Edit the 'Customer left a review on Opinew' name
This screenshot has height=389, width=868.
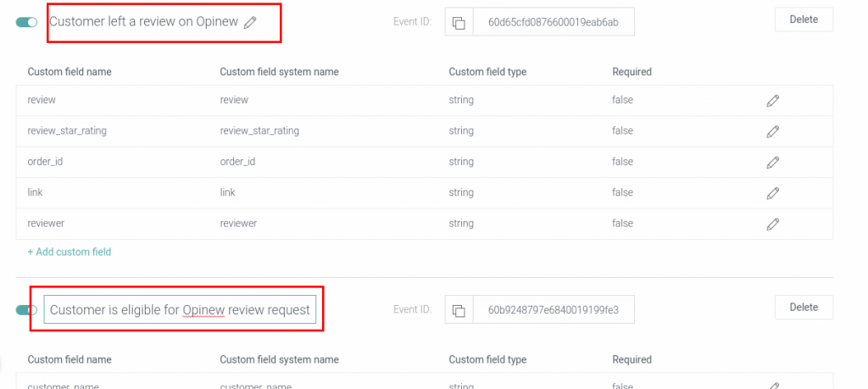(x=250, y=22)
